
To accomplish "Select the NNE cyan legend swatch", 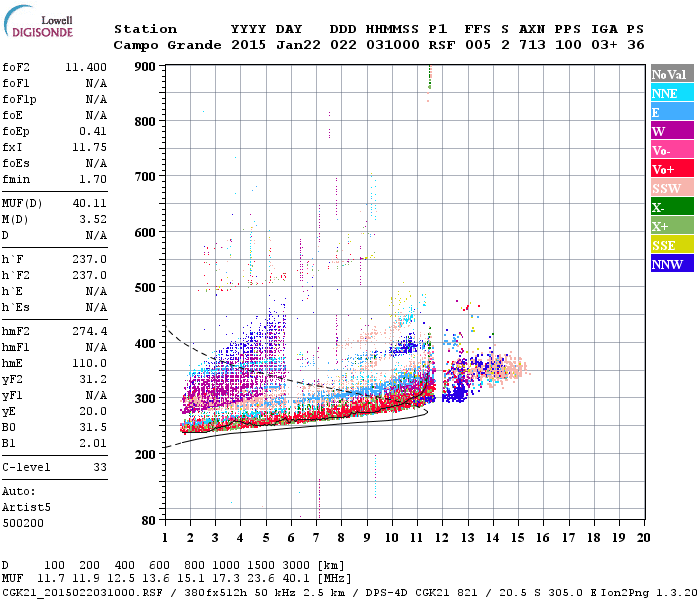I will pos(672,93).
